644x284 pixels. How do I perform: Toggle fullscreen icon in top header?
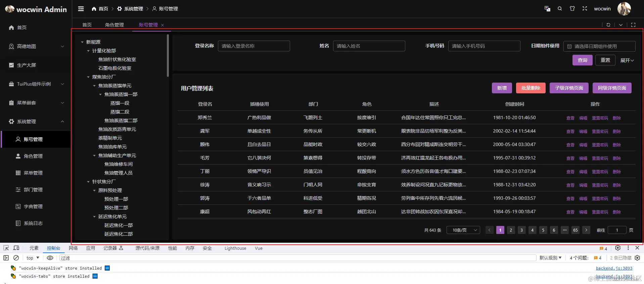coord(585,9)
